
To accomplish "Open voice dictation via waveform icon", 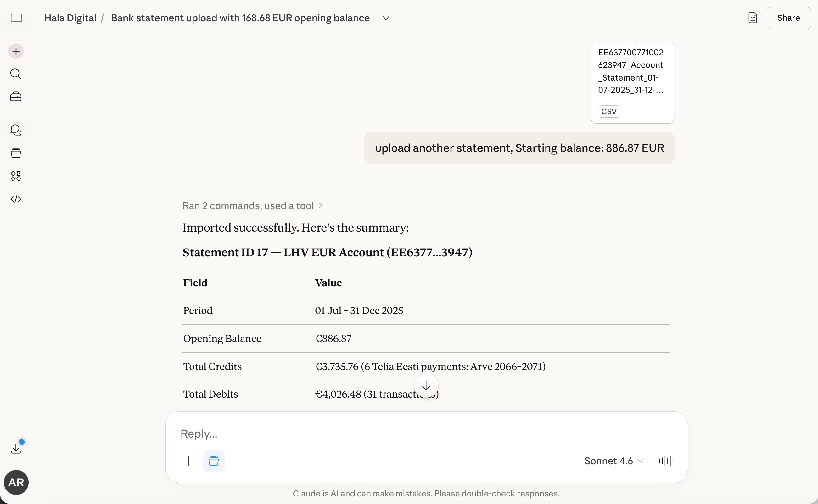I will point(666,461).
